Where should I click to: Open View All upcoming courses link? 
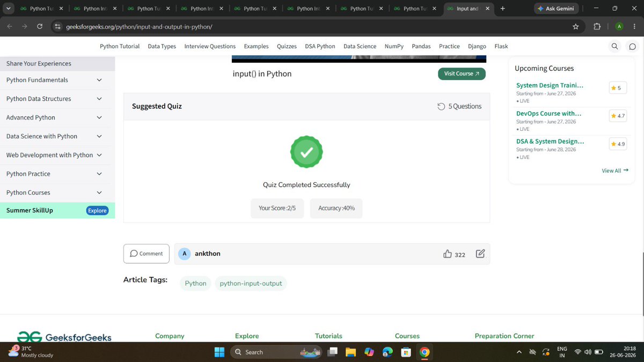[615, 171]
